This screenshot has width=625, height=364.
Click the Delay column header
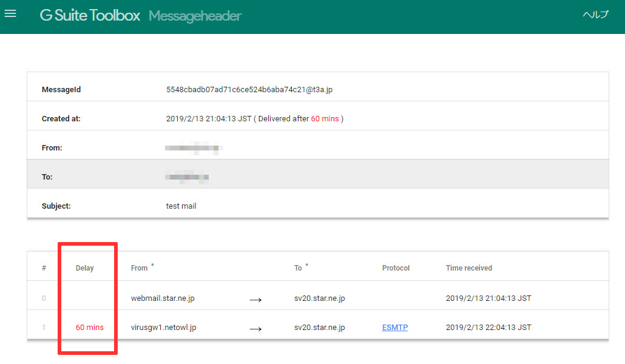pos(84,268)
